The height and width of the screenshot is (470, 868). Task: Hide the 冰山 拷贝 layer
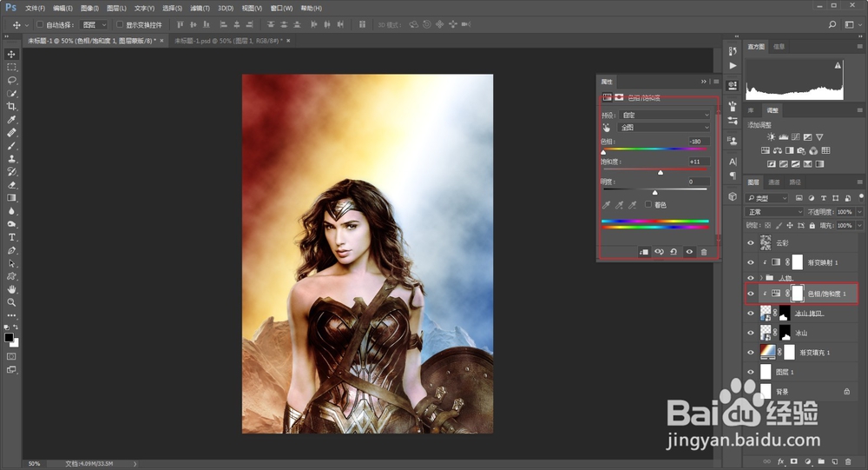tap(751, 314)
